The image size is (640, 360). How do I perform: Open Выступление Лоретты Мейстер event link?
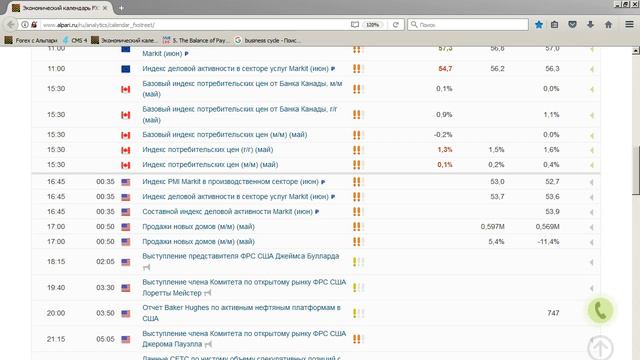tap(244, 287)
